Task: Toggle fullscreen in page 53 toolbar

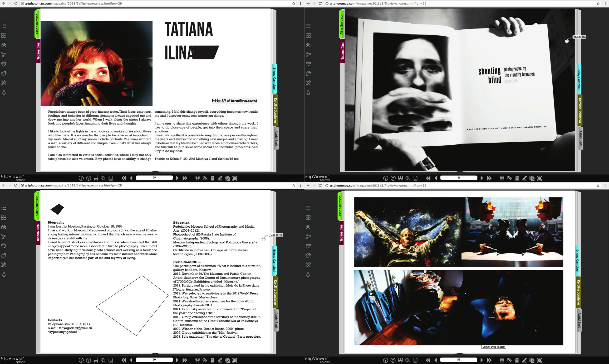Action: tap(540, 360)
